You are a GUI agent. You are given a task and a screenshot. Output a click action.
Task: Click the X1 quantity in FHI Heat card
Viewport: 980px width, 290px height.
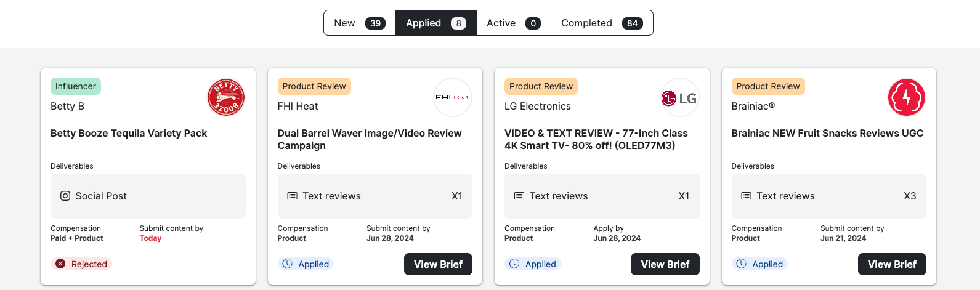click(457, 196)
